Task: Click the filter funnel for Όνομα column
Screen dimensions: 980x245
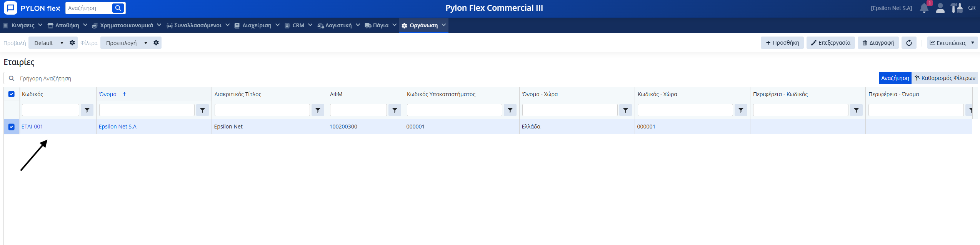Action: [x=202, y=110]
